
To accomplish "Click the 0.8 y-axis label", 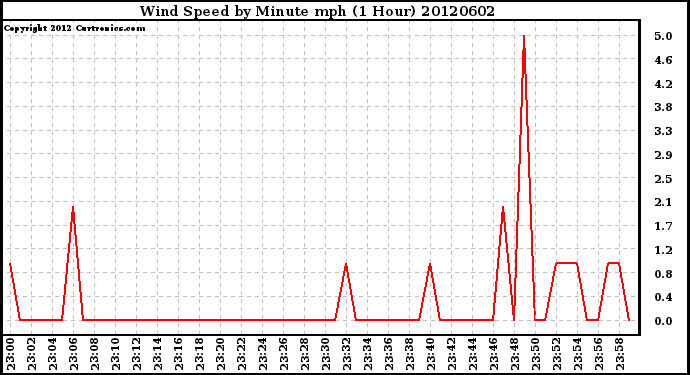I will (663, 274).
